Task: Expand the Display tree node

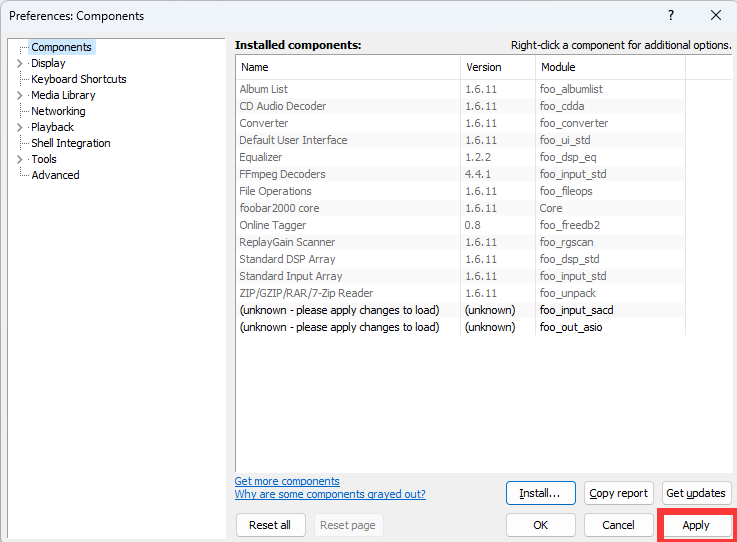Action: [x=19, y=63]
